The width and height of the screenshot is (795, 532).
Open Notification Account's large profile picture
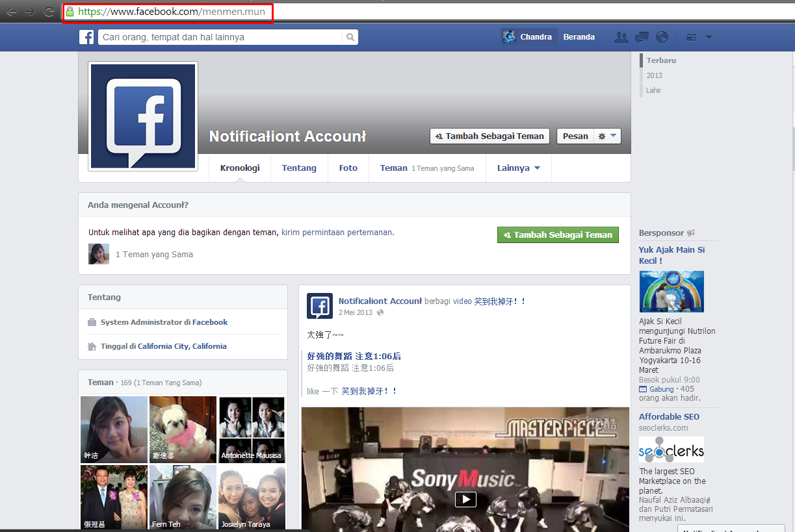tap(143, 116)
